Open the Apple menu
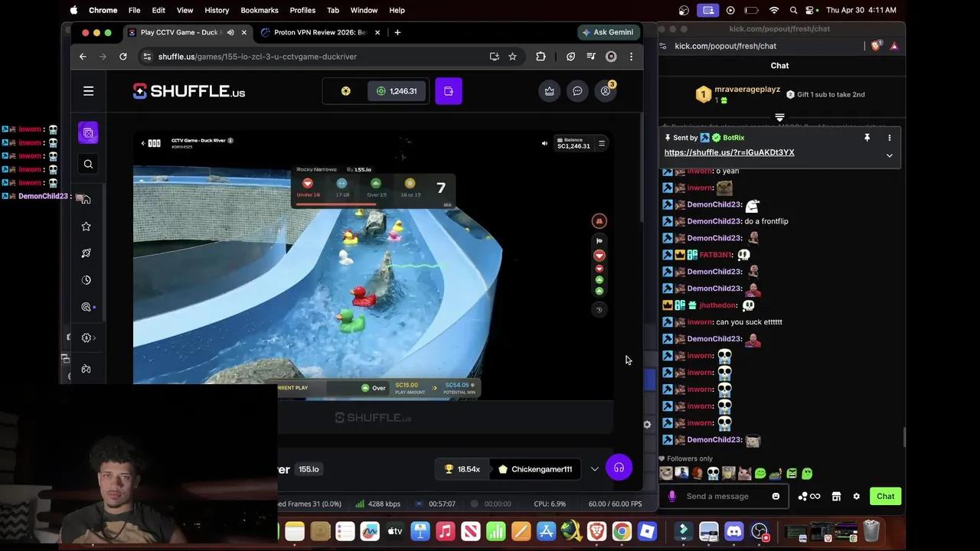The height and width of the screenshot is (551, 980). [73, 10]
